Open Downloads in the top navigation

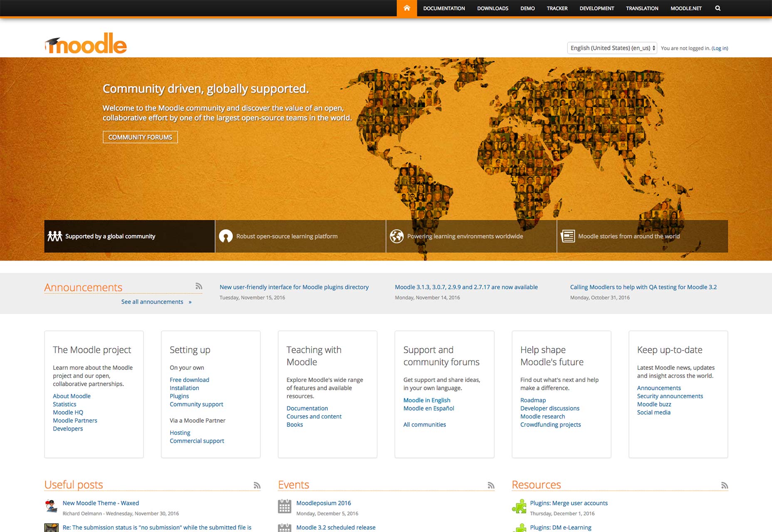492,8
